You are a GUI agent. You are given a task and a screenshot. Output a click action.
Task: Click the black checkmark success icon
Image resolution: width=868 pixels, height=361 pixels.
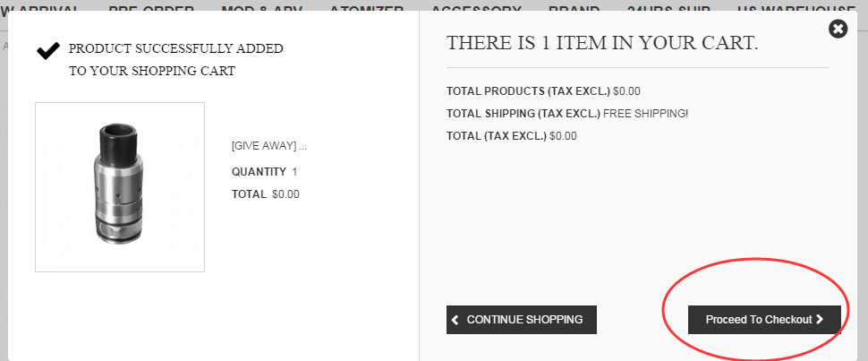coord(48,51)
